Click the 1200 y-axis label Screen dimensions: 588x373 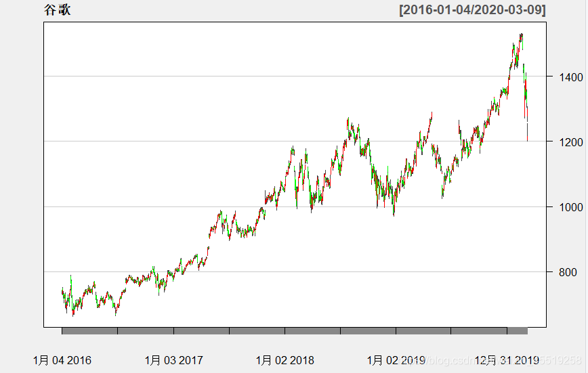click(x=571, y=142)
